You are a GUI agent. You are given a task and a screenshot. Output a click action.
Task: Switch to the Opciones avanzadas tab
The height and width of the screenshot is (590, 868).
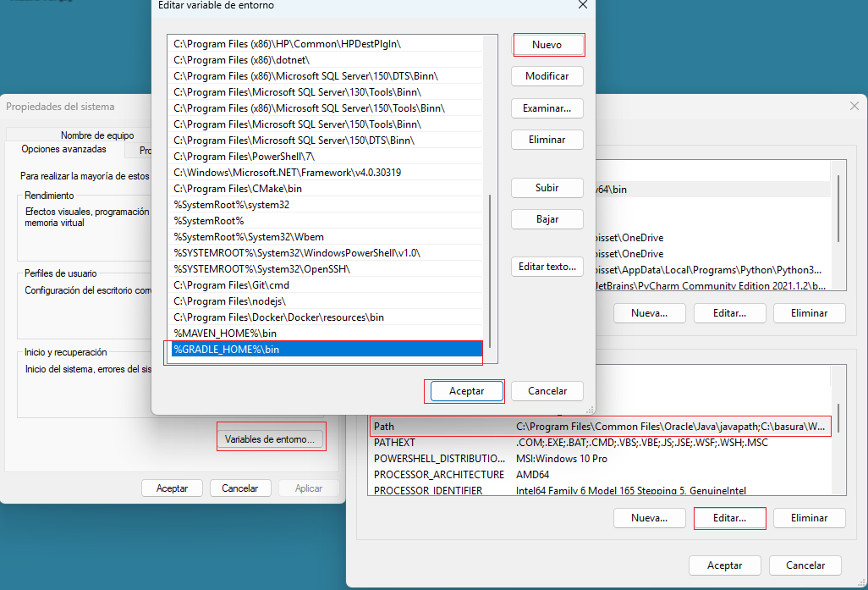tap(64, 149)
